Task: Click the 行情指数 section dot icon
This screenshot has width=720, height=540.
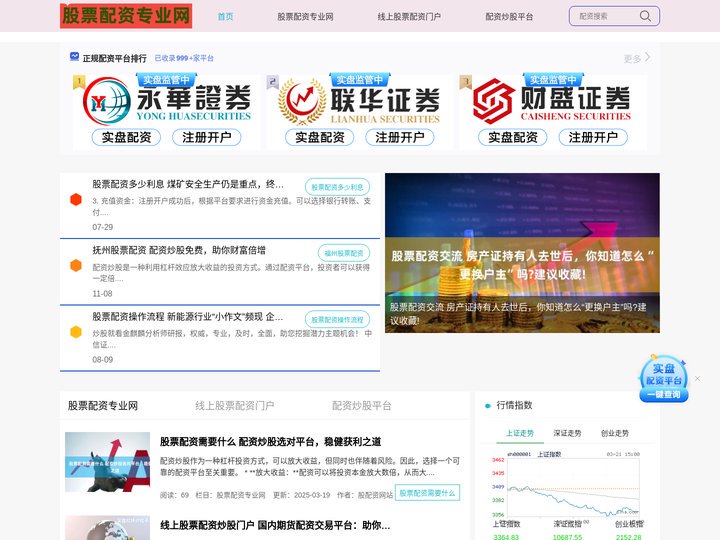Action: [488, 405]
